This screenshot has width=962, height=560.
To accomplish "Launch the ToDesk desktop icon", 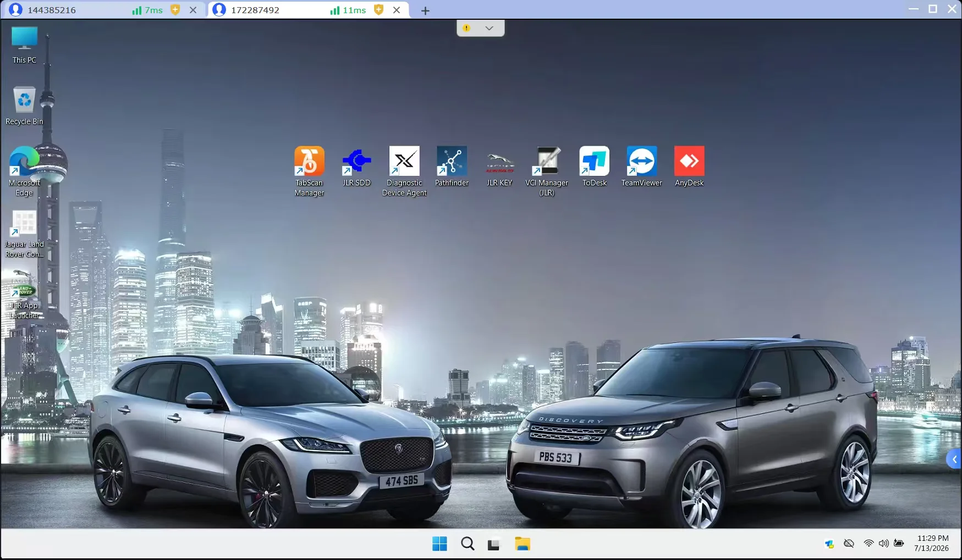I will tap(595, 166).
